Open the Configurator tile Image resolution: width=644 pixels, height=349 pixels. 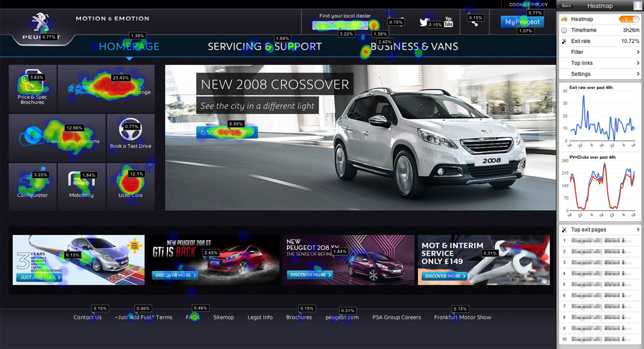coord(32,187)
